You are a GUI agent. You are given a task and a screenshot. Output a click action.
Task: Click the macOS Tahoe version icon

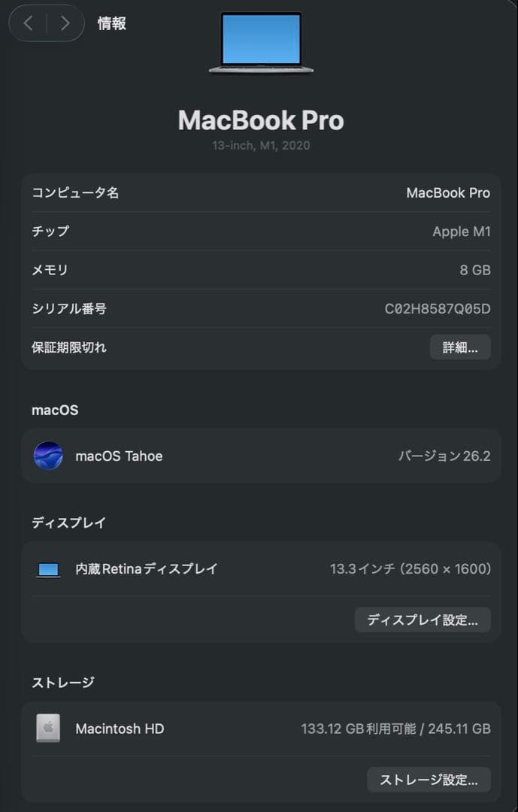click(48, 456)
